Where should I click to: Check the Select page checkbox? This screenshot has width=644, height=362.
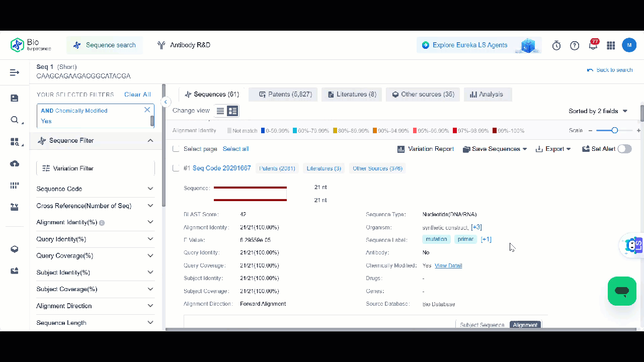click(176, 149)
